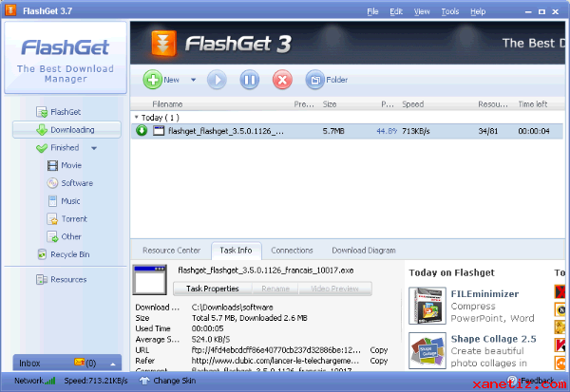570x392 pixels.
Task: Switch to the Resource Center tab
Action: (x=171, y=251)
